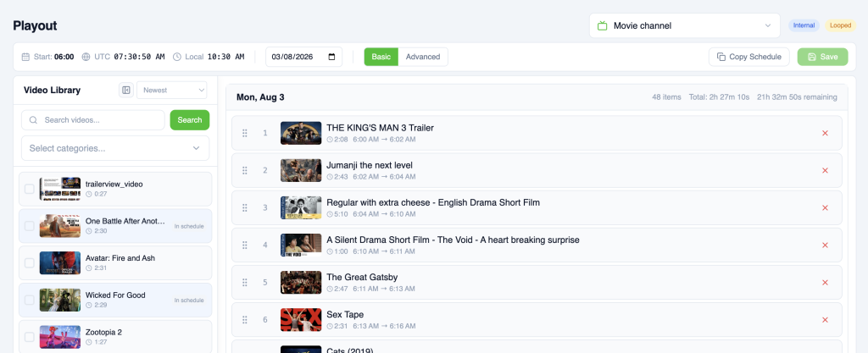
Task: Click Total: 2h 27m 10s text
Action: coord(719,97)
